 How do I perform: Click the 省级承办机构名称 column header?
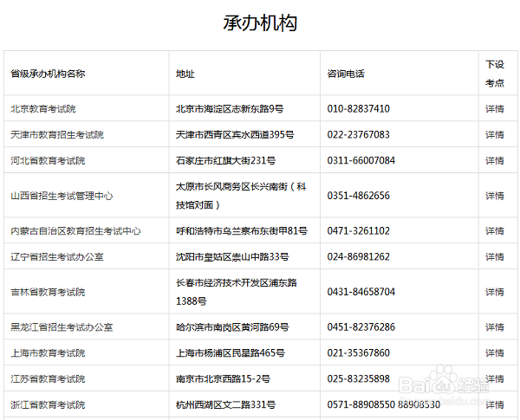point(48,74)
